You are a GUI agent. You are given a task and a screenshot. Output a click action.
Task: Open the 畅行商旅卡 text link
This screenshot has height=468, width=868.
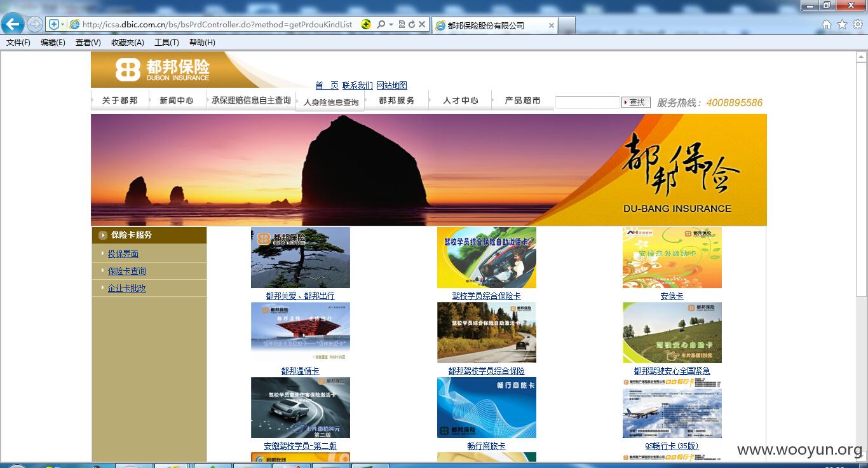pos(487,446)
